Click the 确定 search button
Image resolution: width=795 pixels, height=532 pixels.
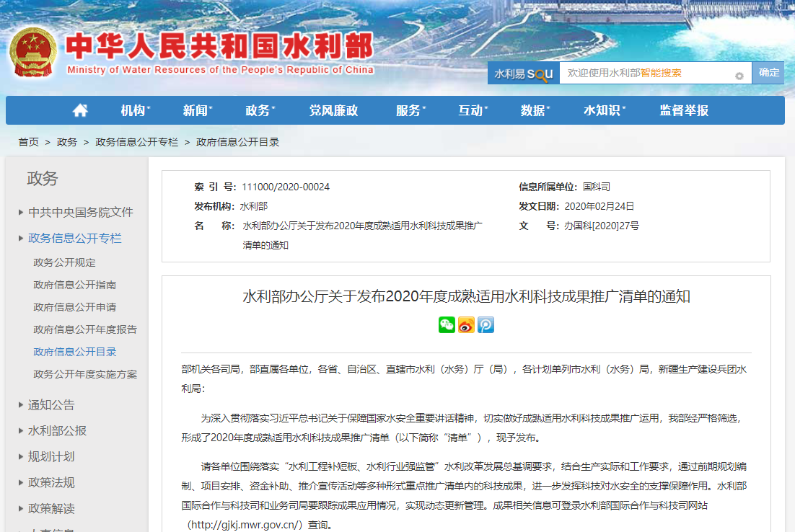(x=768, y=73)
